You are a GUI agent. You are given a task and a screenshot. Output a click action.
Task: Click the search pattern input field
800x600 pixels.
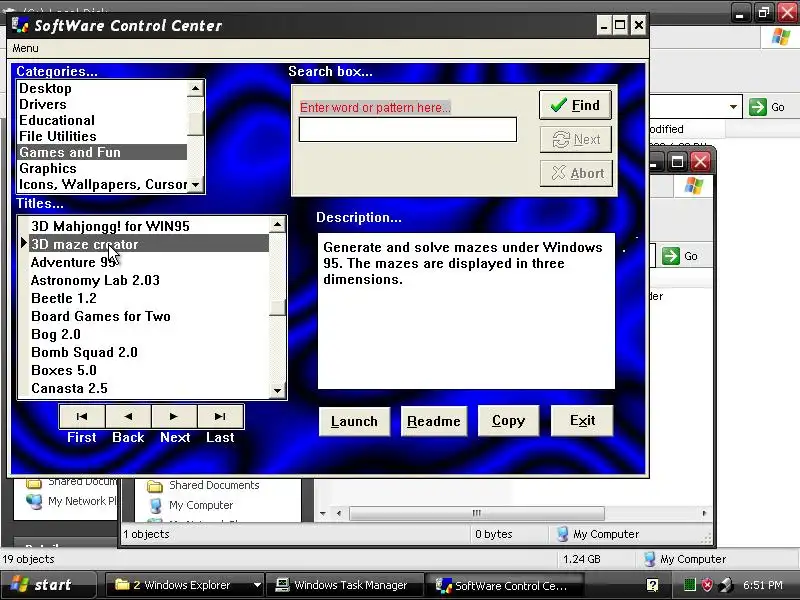tap(408, 130)
